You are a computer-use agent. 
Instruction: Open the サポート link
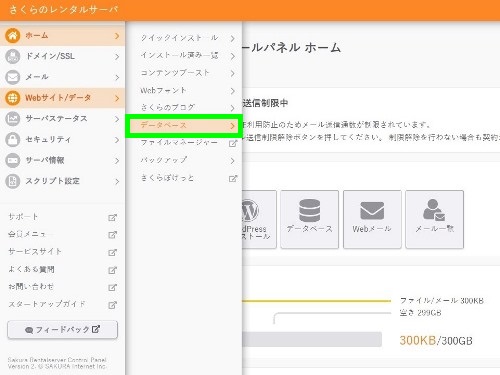tap(23, 217)
